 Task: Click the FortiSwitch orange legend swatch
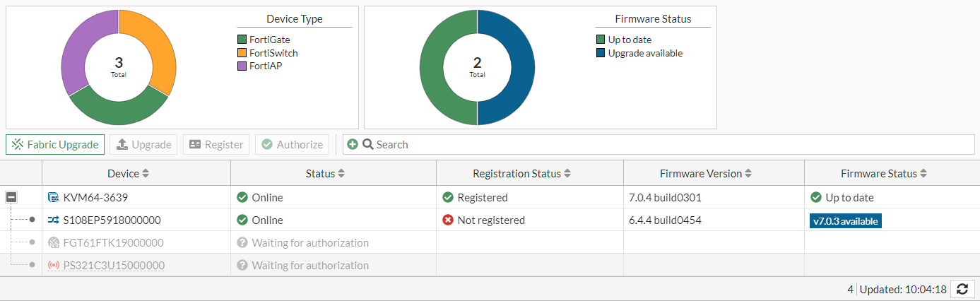pos(242,53)
